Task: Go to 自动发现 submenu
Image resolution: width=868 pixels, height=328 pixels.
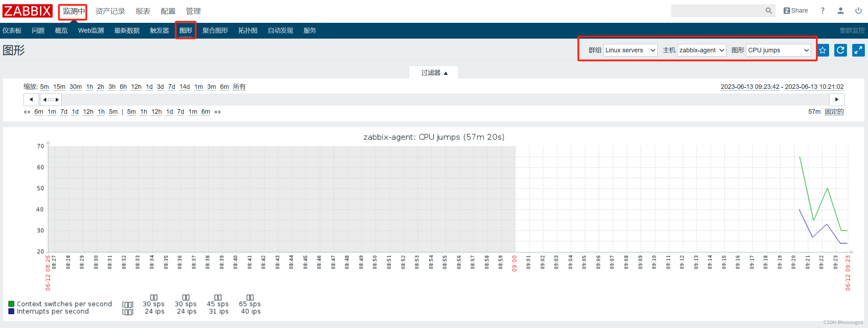Action: [x=281, y=31]
